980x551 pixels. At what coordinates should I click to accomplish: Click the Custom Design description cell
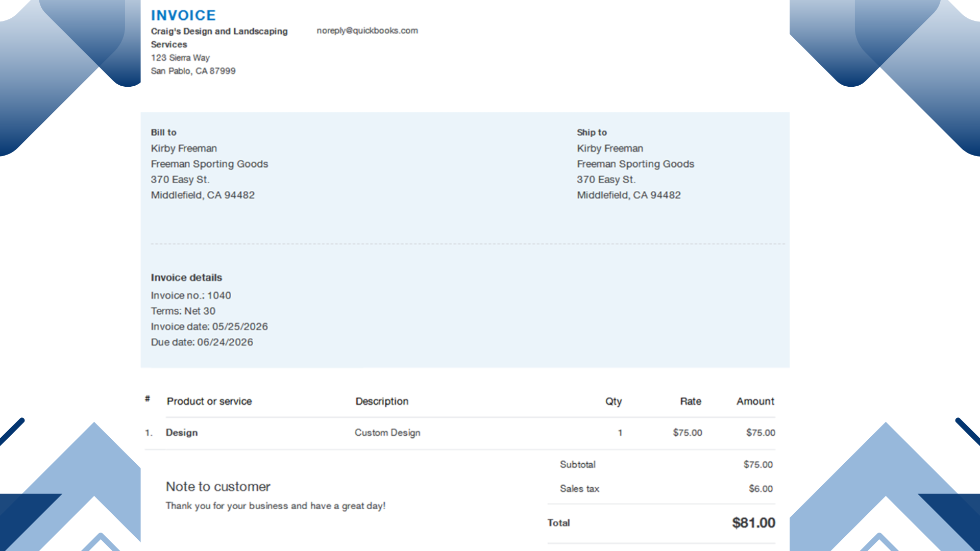tap(387, 433)
